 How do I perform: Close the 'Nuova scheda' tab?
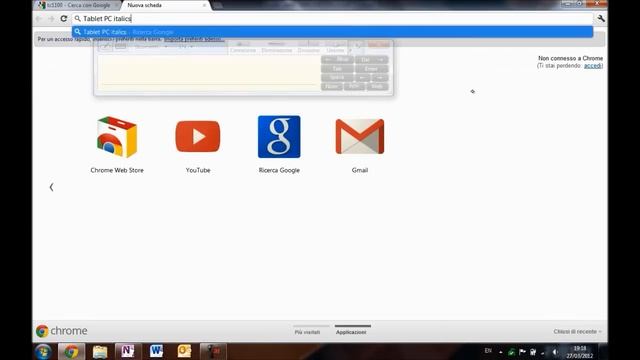coord(204,5)
